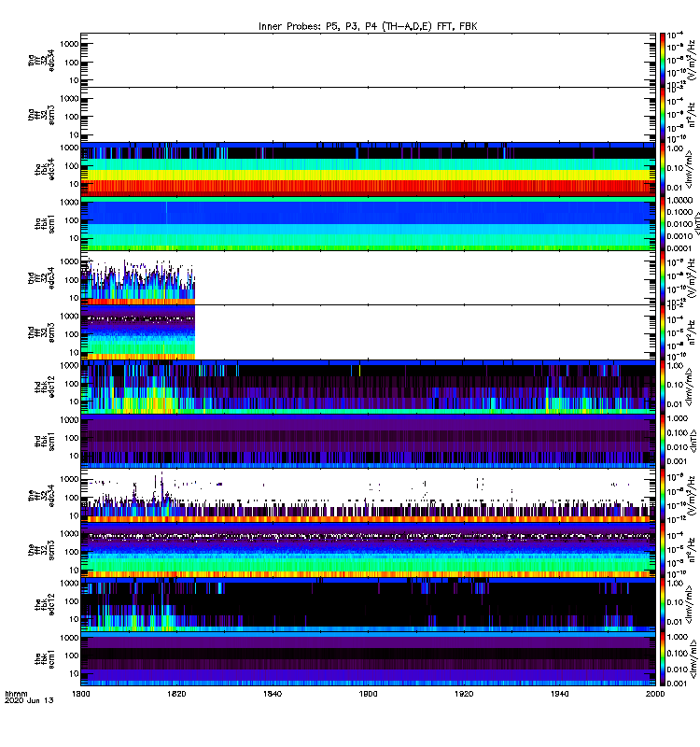Select the 'the fbk edc12' panel label
The width and height of the screenshot is (700, 747).
pos(45,603)
